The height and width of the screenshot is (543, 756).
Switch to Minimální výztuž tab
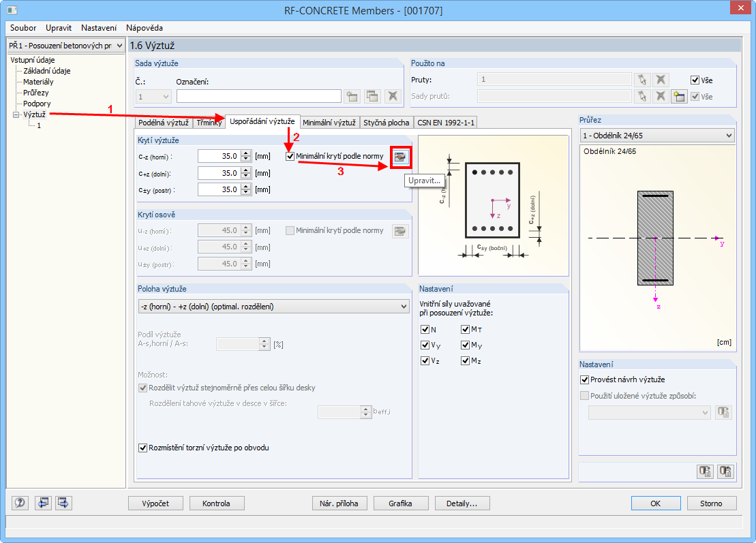(x=329, y=123)
